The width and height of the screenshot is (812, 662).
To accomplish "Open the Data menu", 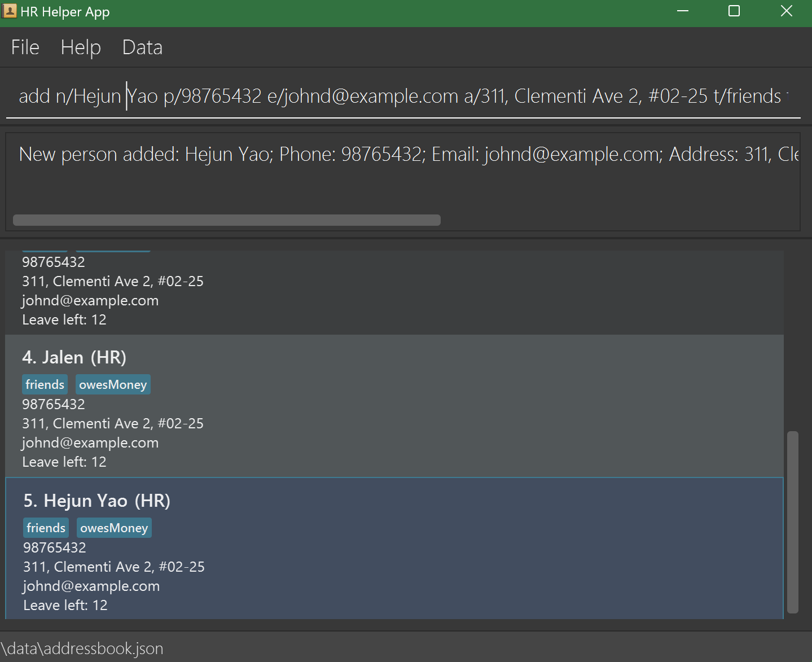I will click(142, 47).
